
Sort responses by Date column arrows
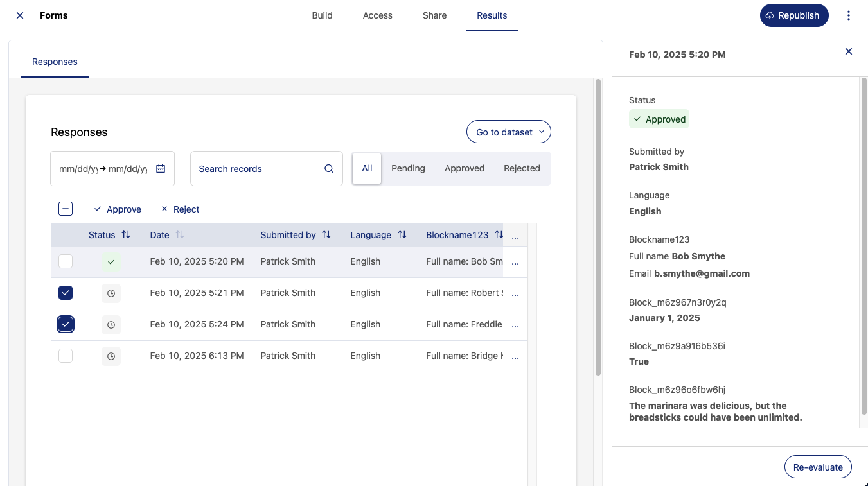(180, 235)
